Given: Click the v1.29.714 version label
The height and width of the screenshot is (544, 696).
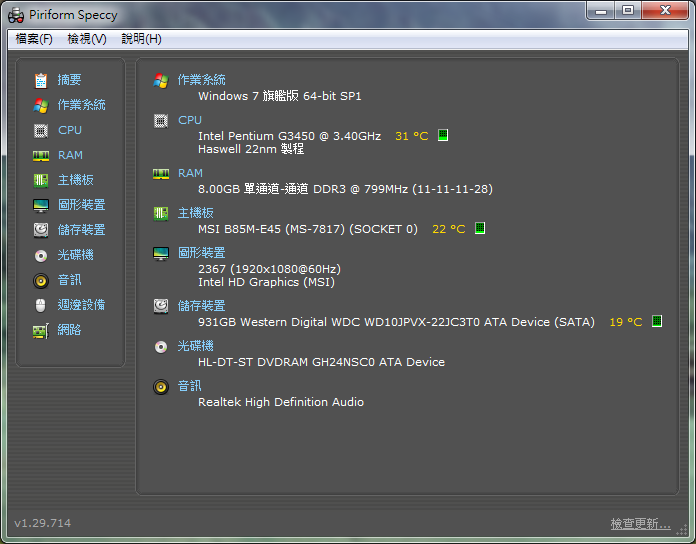Looking at the screenshot, I should point(43,524).
